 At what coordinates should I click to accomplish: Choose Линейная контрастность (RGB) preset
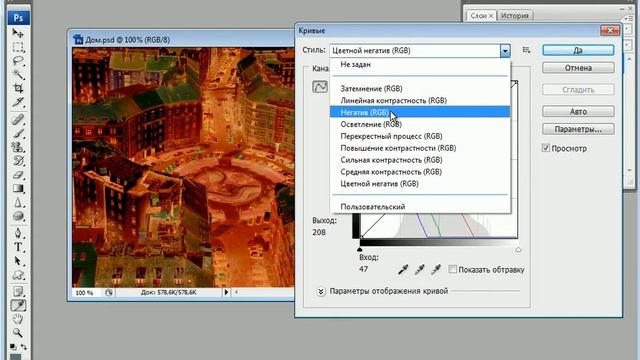coord(420,100)
